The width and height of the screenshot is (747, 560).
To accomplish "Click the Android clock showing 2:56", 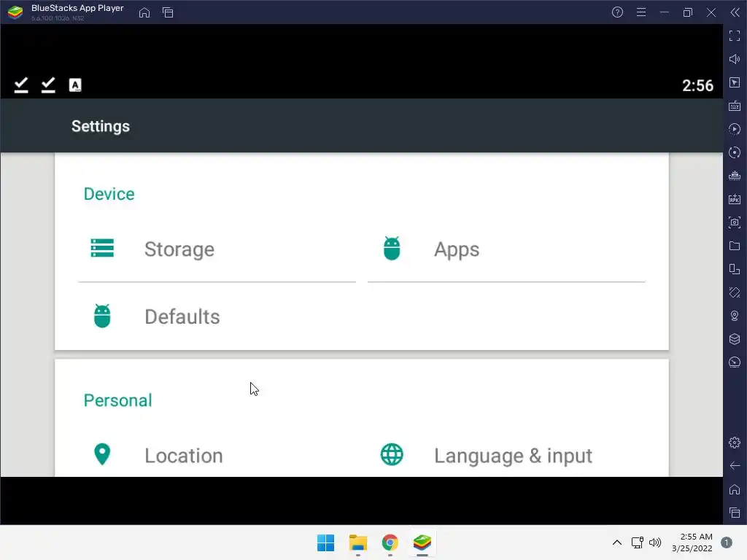I will click(697, 86).
